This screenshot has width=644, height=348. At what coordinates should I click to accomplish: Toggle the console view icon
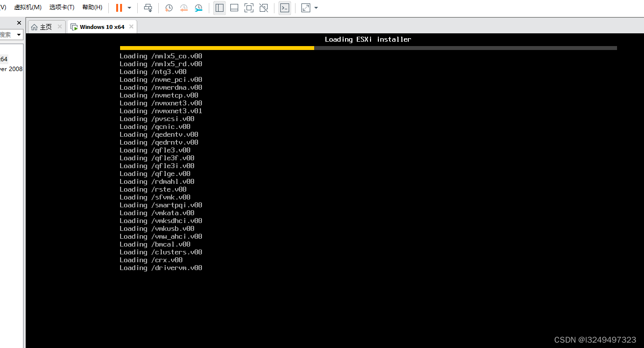click(285, 8)
